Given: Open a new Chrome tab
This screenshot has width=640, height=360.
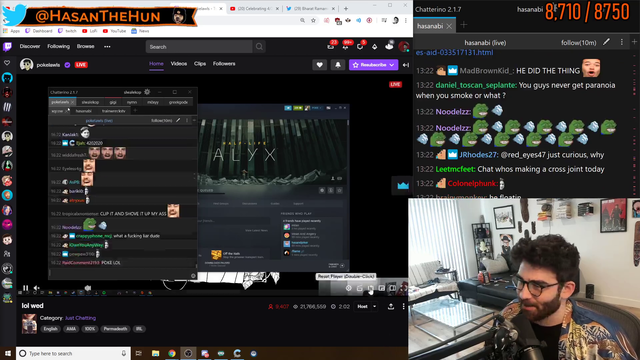Looking at the screenshot, I should 346,9.
